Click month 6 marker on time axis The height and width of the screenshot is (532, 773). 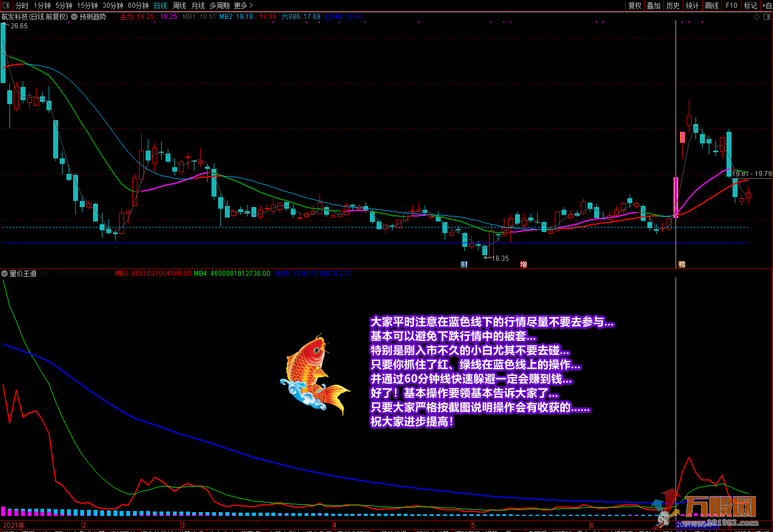[x=591, y=525]
